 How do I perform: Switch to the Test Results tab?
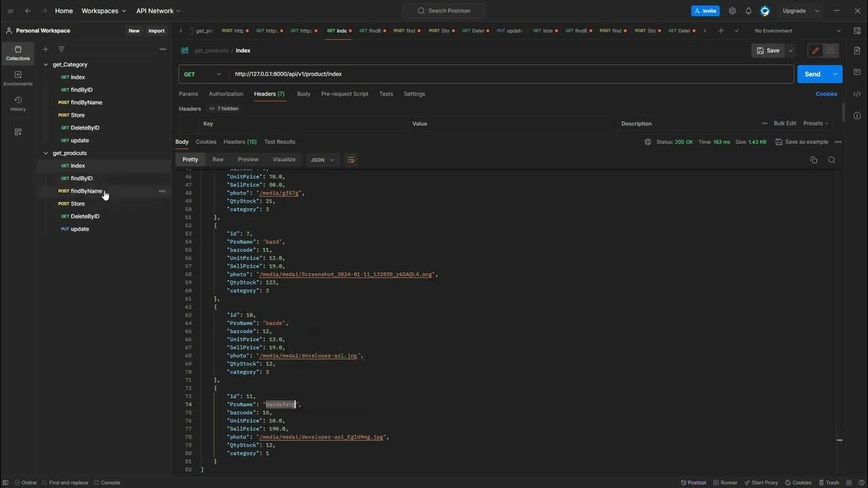coord(280,142)
